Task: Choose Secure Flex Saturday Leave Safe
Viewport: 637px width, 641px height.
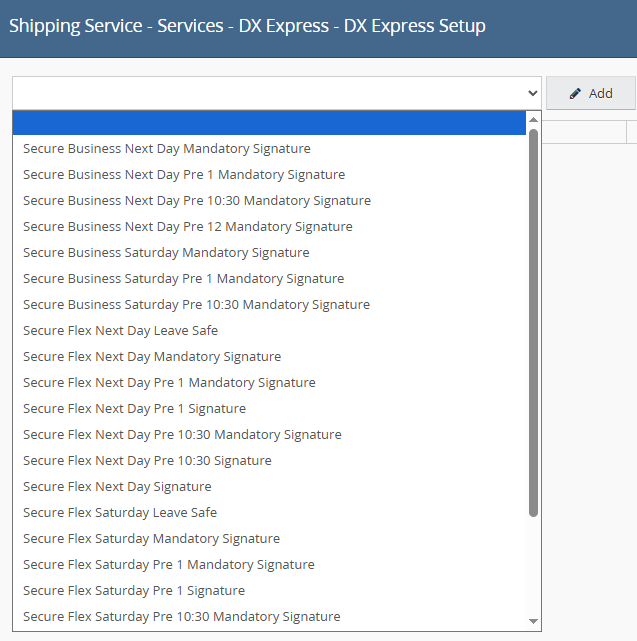Action: pyautogui.click(x=120, y=513)
